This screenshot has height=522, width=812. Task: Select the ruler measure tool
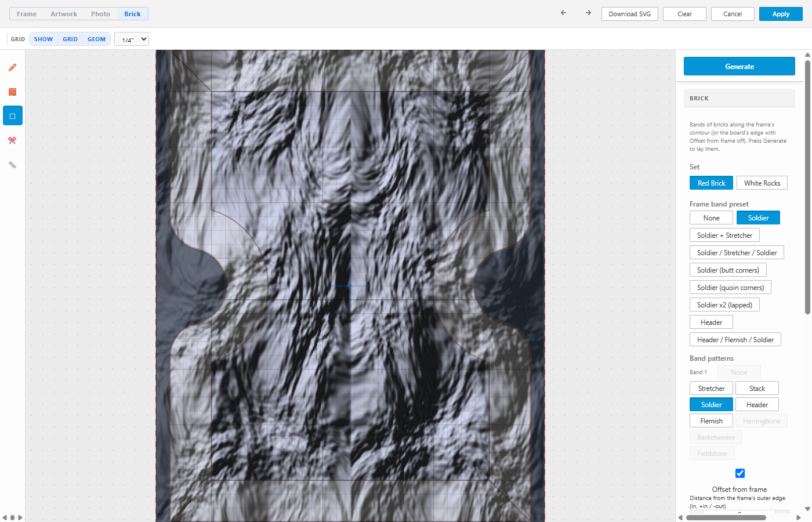coord(12,165)
